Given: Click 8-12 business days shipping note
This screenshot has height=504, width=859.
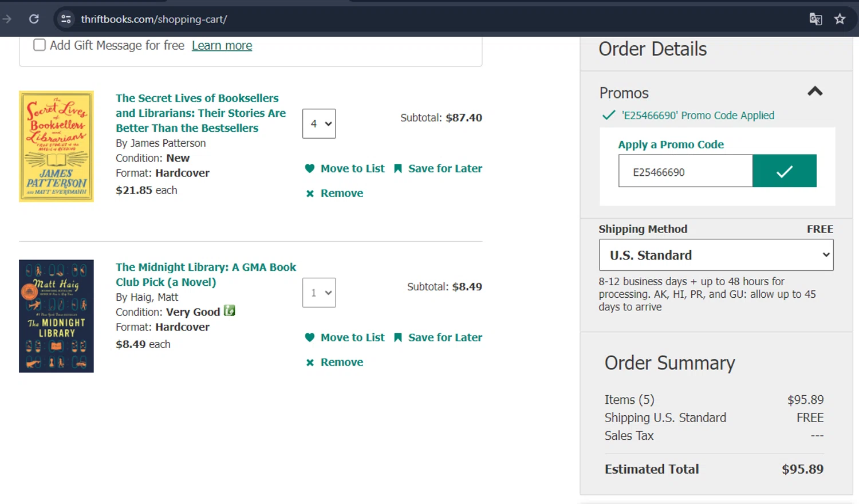Looking at the screenshot, I should [x=707, y=294].
